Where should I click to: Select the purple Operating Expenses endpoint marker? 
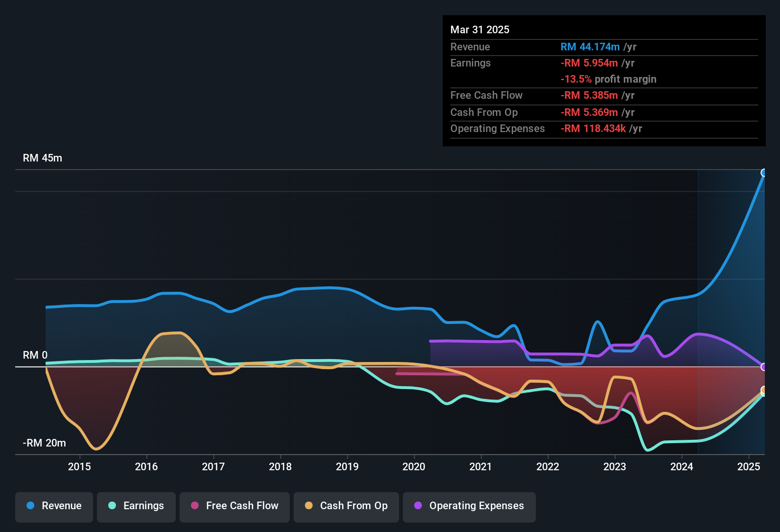764,367
